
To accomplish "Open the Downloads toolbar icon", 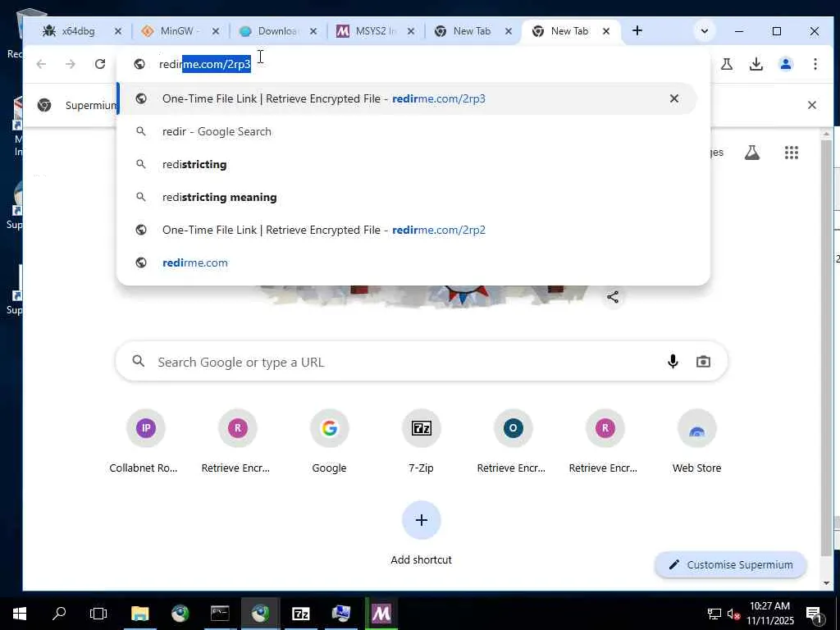I will pyautogui.click(x=756, y=64).
